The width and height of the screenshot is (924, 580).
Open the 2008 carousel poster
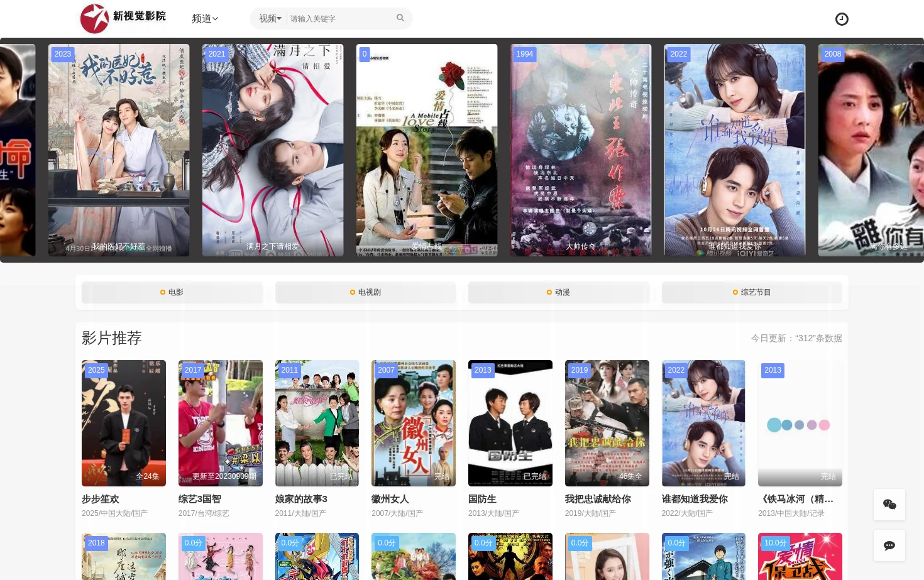tap(871, 150)
